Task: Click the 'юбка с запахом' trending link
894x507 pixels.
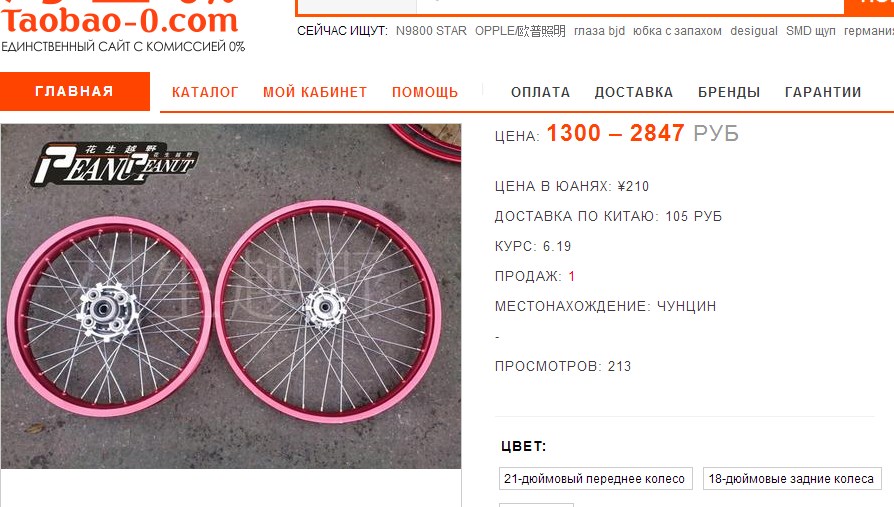Action: point(677,31)
